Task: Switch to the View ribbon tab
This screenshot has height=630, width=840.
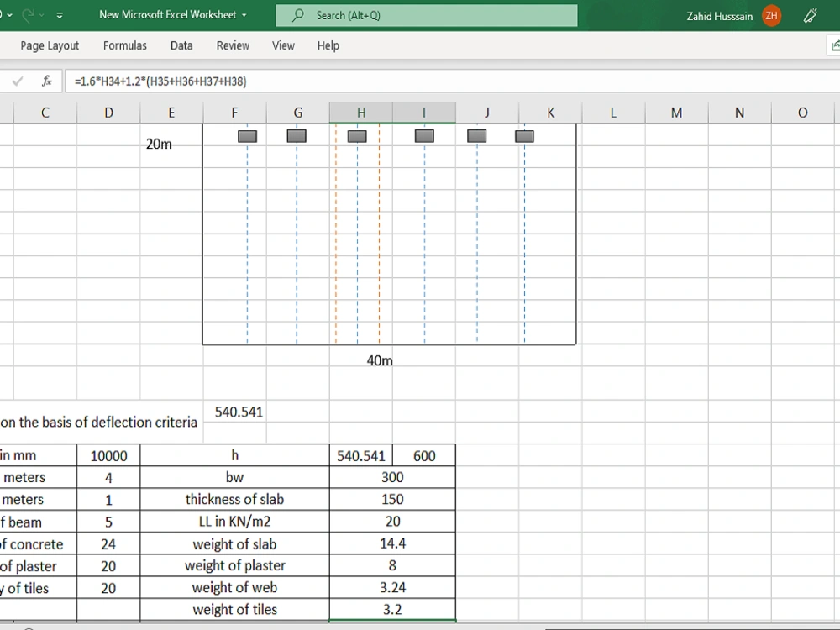Action: point(283,45)
